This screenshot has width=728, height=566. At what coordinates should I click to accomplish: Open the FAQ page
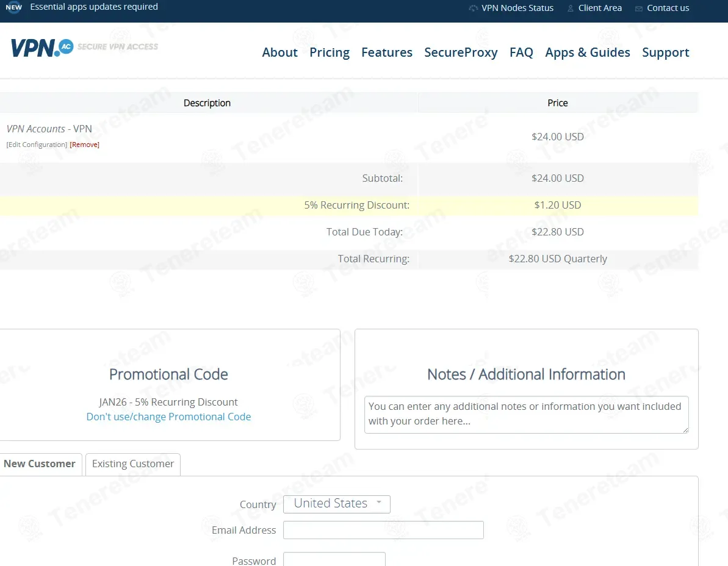coord(521,52)
